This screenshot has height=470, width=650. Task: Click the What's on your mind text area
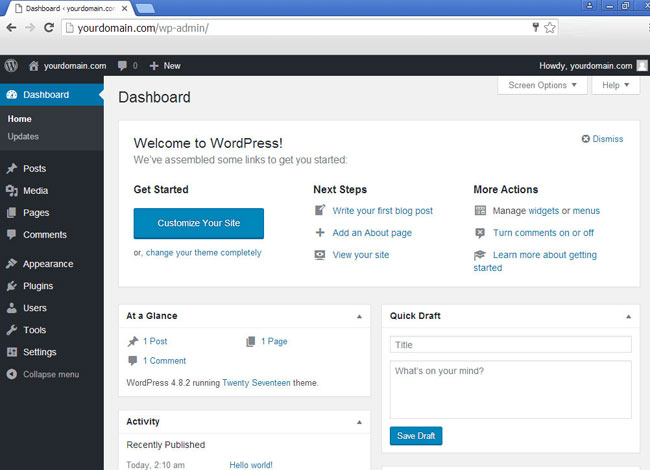tap(511, 390)
